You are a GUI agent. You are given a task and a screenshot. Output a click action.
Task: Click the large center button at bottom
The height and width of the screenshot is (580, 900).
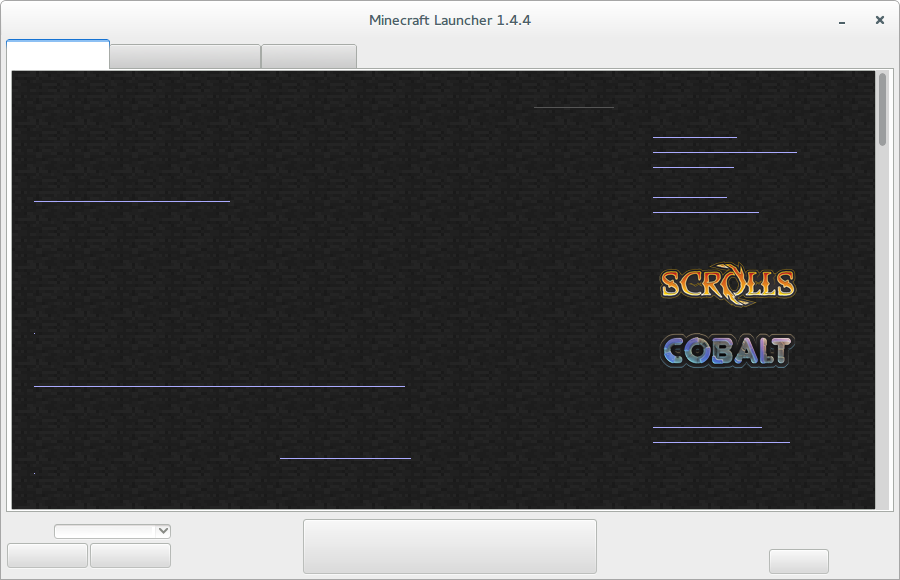(x=449, y=546)
